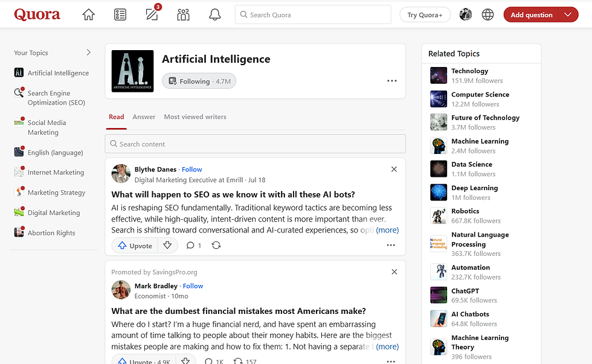Open Abortion Rights topic
This screenshot has height=364, width=592.
tap(45, 233)
